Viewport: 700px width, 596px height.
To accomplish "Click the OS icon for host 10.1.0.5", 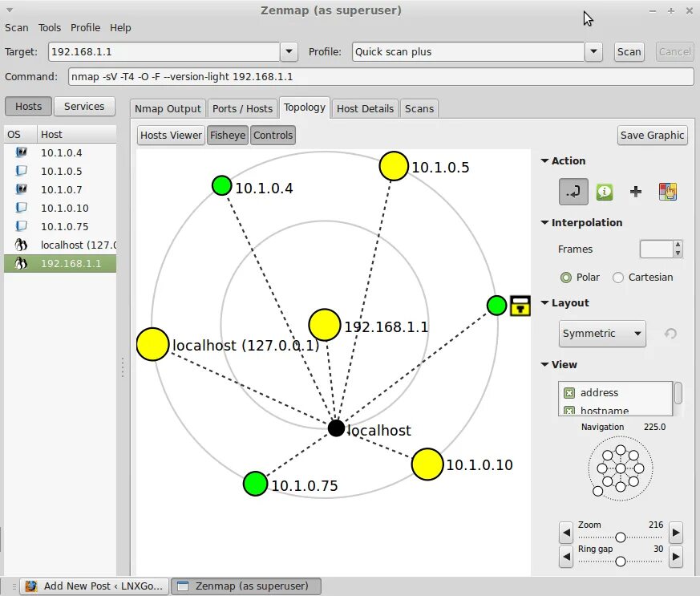I will tap(21, 171).
